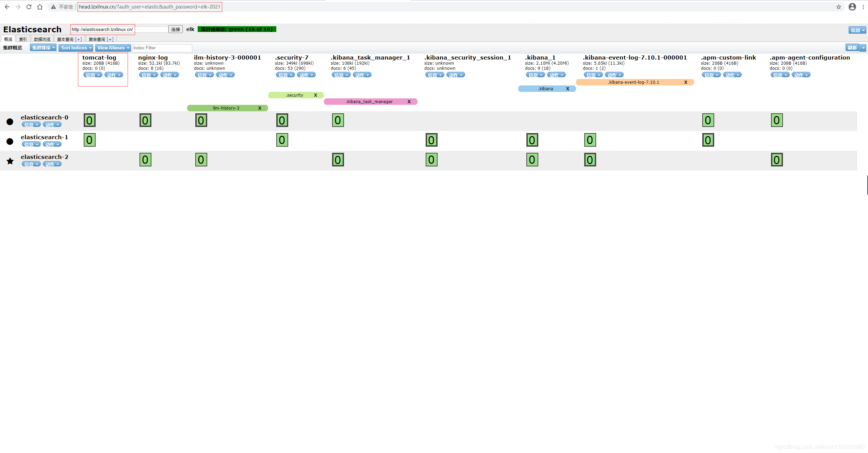
Task: Reload the page with browser refresh icon
Action: click(29, 7)
